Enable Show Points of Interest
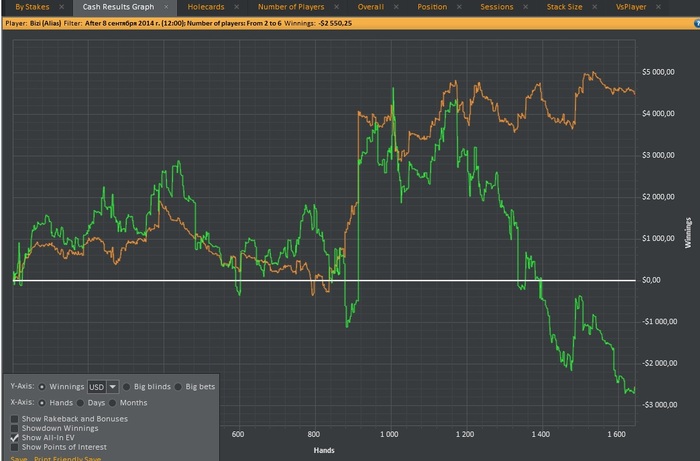Viewport: 700px width, 461px height. [x=14, y=447]
